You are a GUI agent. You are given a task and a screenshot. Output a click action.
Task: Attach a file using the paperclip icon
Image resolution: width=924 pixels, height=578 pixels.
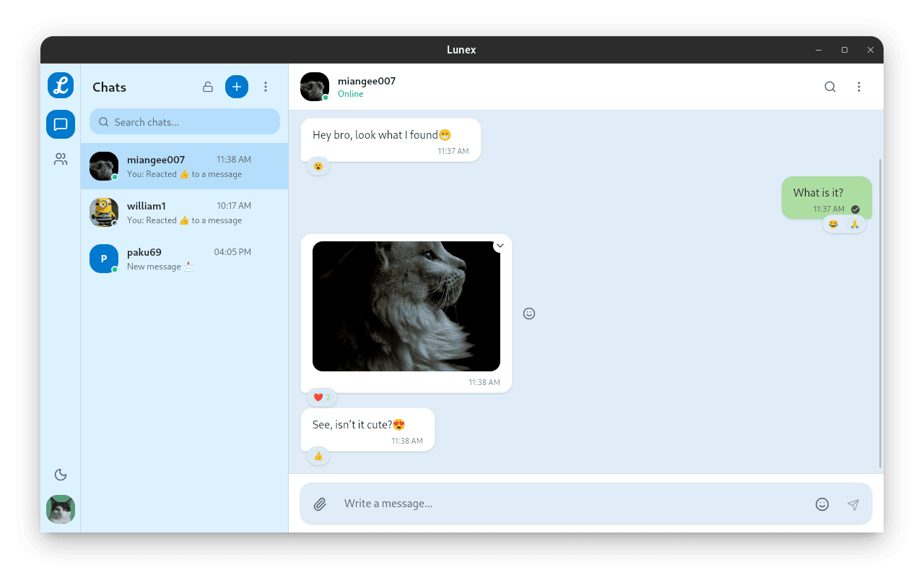coord(320,504)
